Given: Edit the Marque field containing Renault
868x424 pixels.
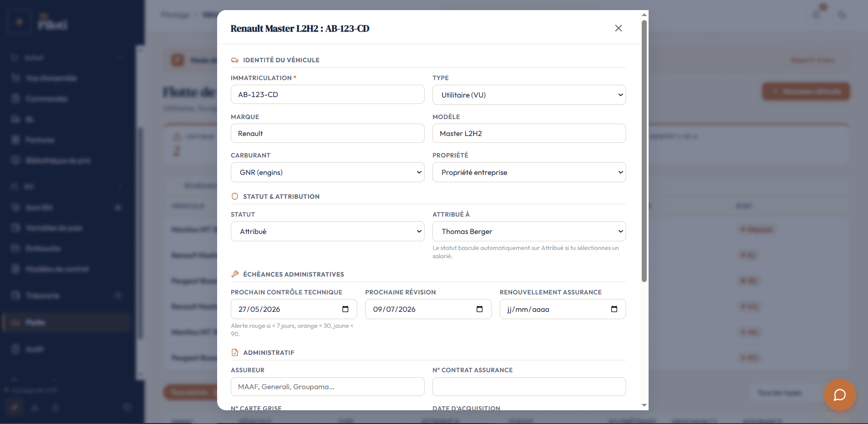Looking at the screenshot, I should [x=328, y=133].
